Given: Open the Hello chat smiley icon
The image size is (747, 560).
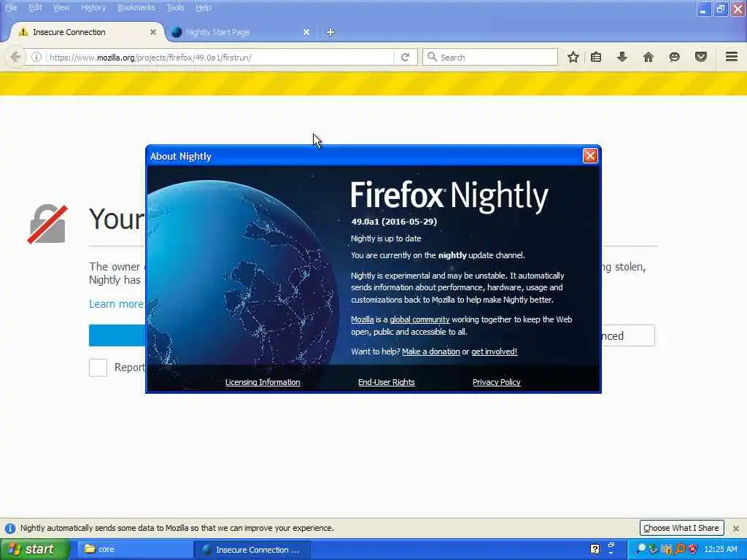Looking at the screenshot, I should pos(674,57).
